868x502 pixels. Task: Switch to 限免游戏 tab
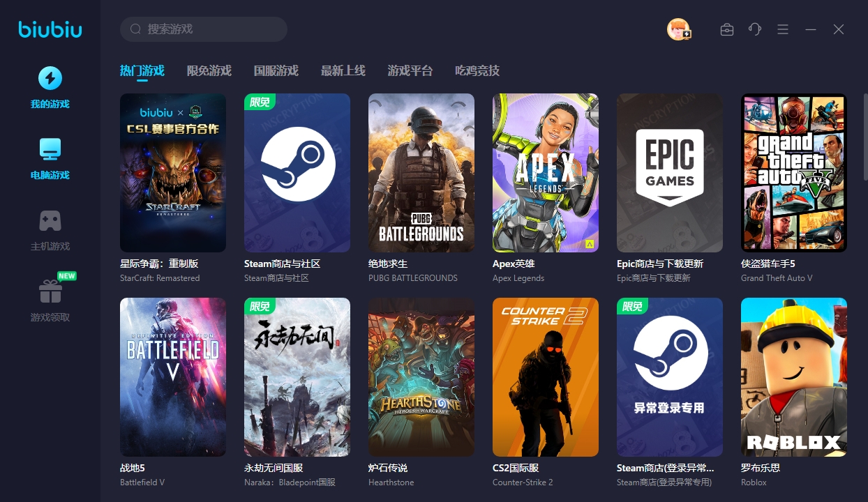click(209, 70)
